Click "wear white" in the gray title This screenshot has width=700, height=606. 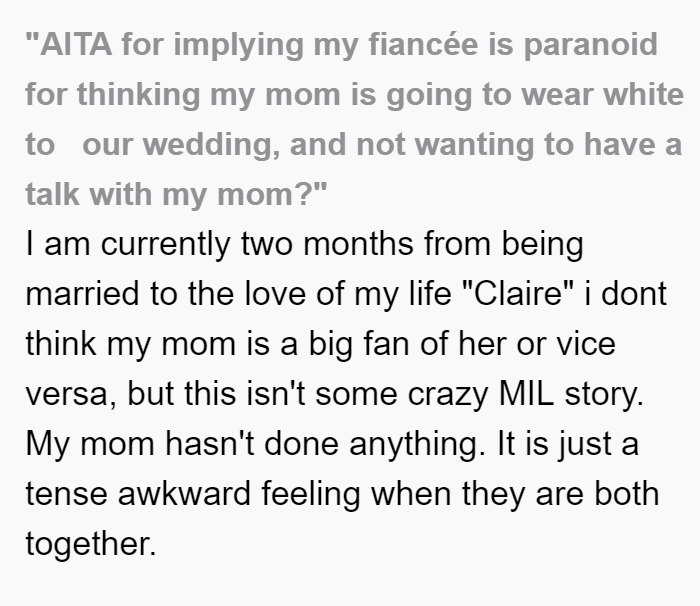pos(602,94)
